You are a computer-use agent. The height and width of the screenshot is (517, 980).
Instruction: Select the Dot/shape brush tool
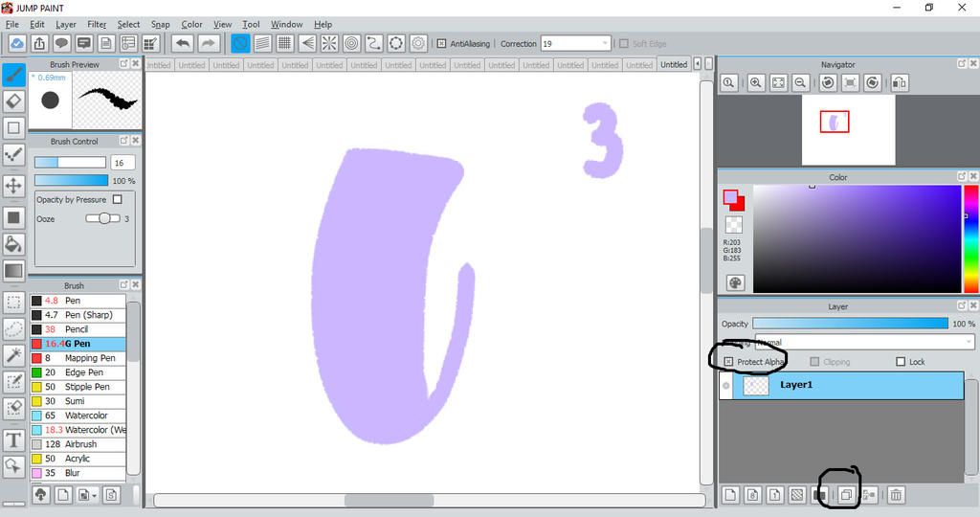[x=13, y=154]
